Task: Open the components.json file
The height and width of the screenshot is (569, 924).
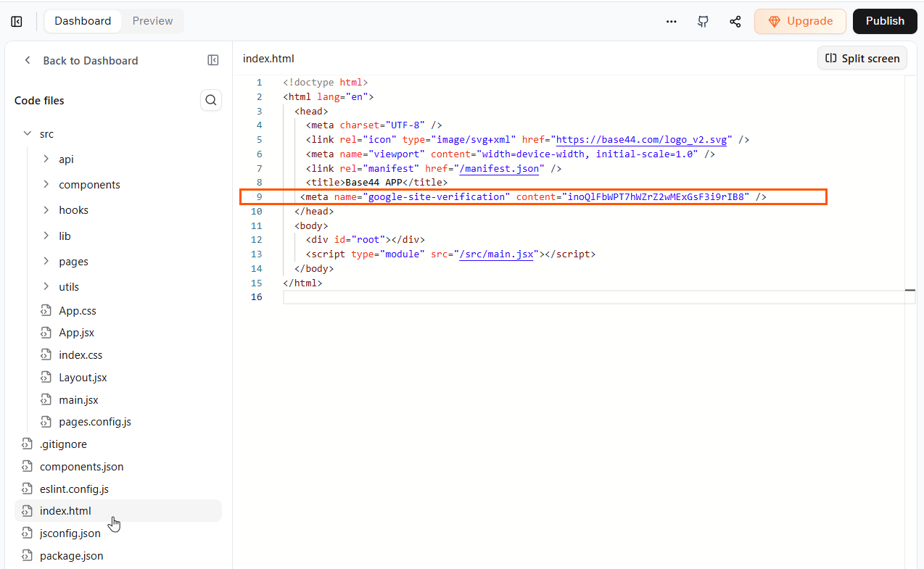Action: pos(82,467)
